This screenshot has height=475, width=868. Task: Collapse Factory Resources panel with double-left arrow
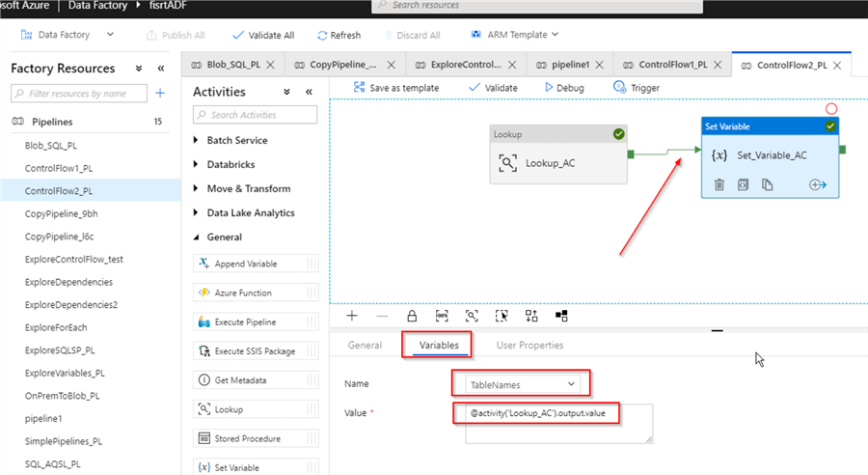pyautogui.click(x=160, y=69)
